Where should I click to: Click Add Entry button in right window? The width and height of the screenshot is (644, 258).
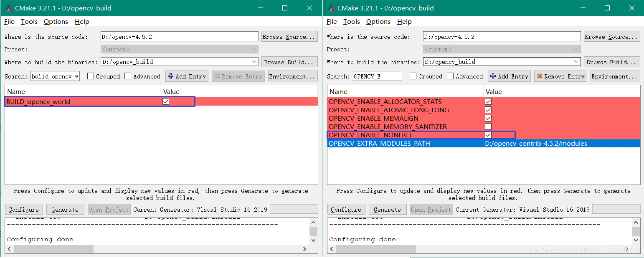(509, 76)
